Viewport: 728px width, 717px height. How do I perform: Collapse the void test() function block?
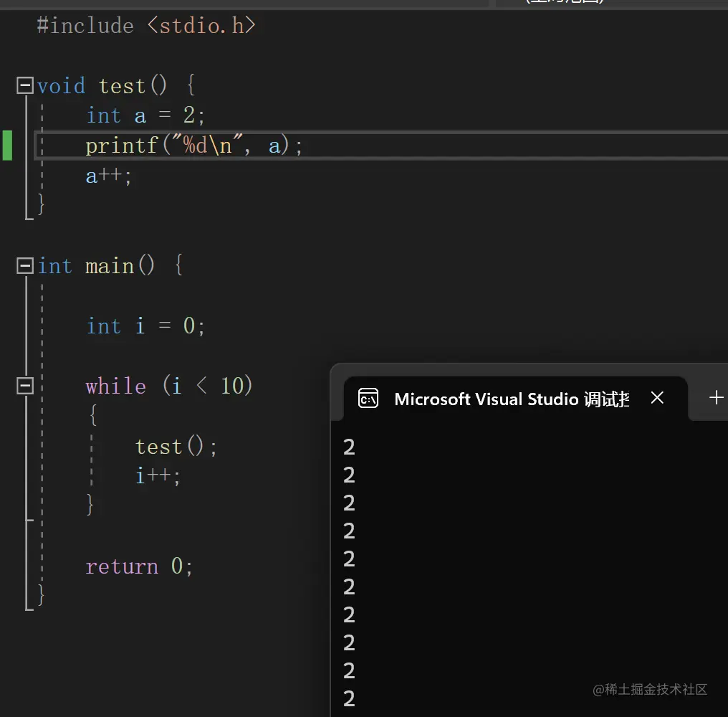(x=25, y=85)
